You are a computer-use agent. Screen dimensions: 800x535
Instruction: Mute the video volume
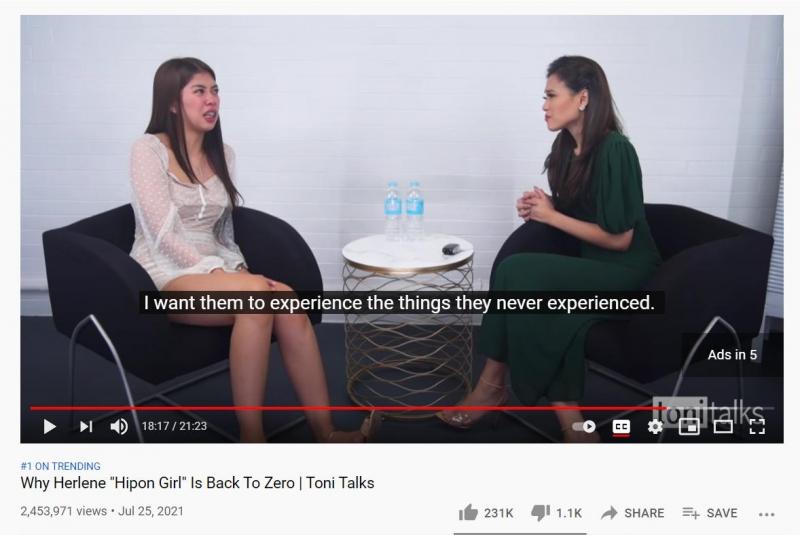click(119, 426)
